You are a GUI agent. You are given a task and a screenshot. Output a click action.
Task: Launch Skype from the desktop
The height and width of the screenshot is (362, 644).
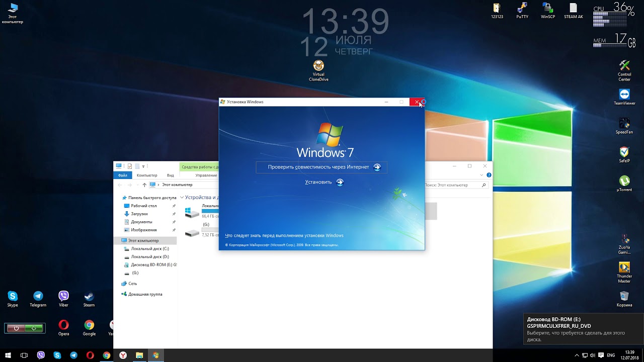pos(13,299)
